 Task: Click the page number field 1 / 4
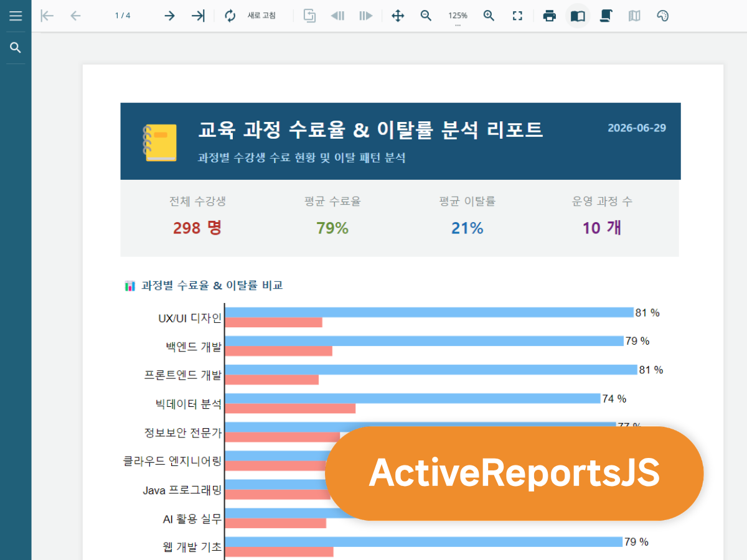(x=123, y=16)
